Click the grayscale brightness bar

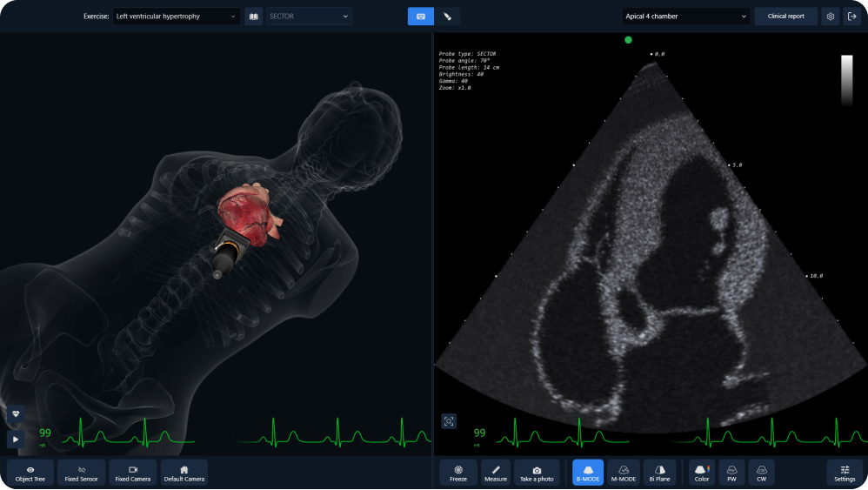click(x=846, y=80)
